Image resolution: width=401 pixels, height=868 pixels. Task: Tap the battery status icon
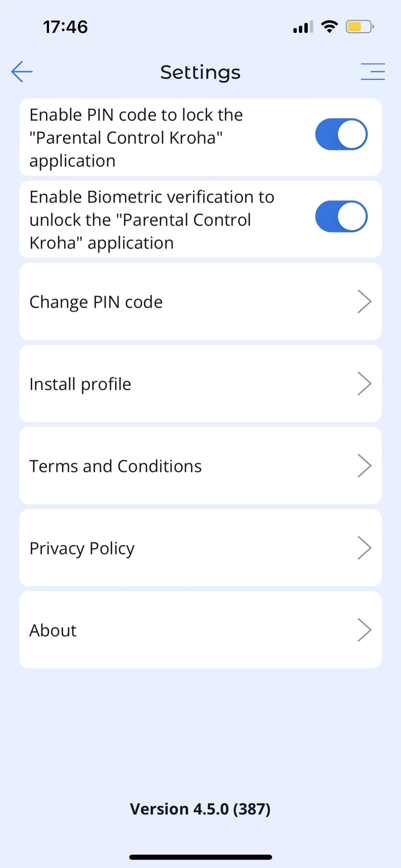359,27
